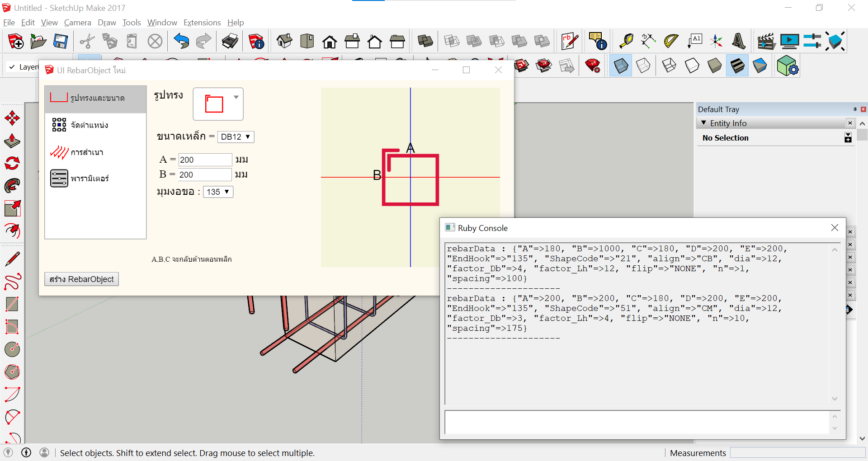868x461 pixels.
Task: Select the Freehand tool
Action: pyautogui.click(x=12, y=282)
